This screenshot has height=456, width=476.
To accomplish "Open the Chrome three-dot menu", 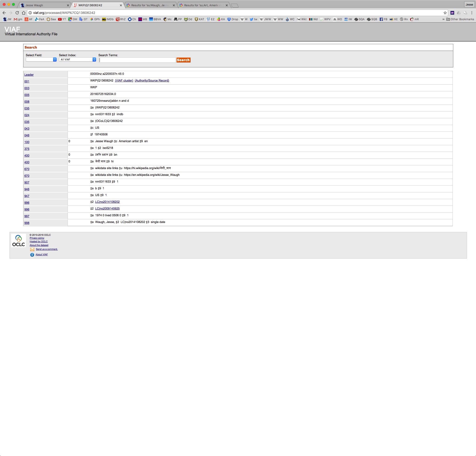I will coord(472,13).
